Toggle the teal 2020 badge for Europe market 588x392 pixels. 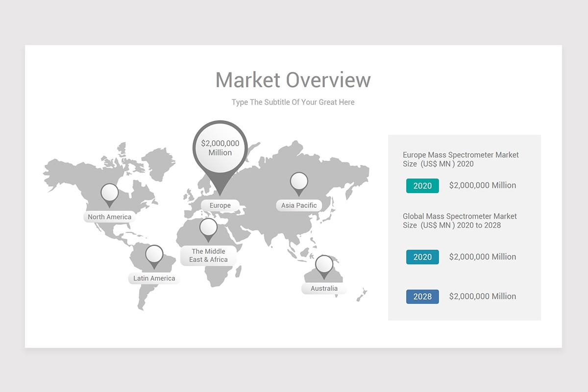[x=422, y=185]
